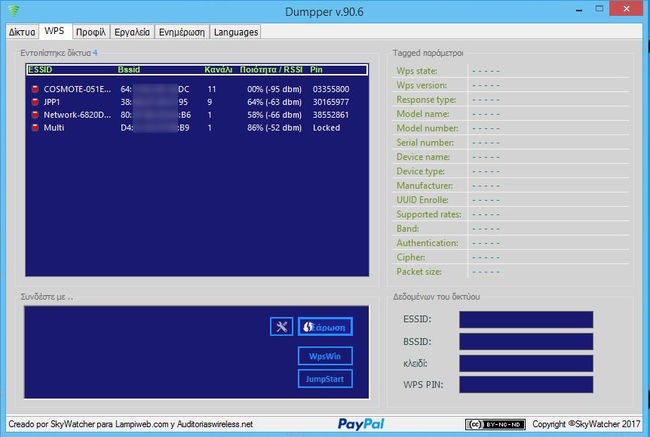Open the Languages tab
This screenshot has width=650, height=437.
tap(236, 32)
